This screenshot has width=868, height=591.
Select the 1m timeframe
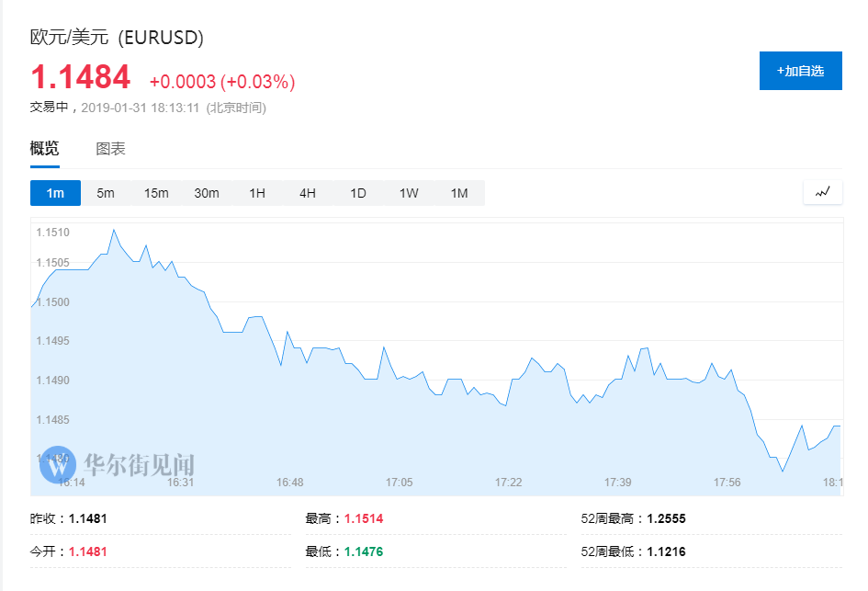click(x=55, y=193)
